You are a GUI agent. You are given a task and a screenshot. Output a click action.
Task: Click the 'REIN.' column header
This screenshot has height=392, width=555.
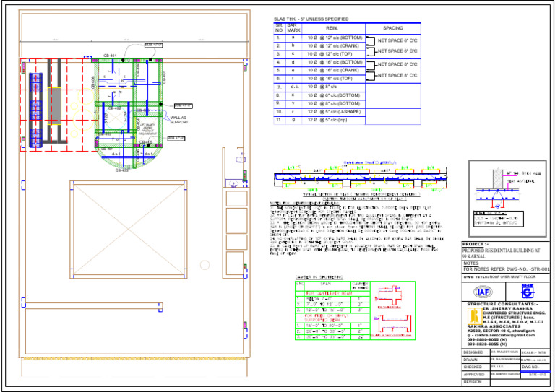coord(333,28)
